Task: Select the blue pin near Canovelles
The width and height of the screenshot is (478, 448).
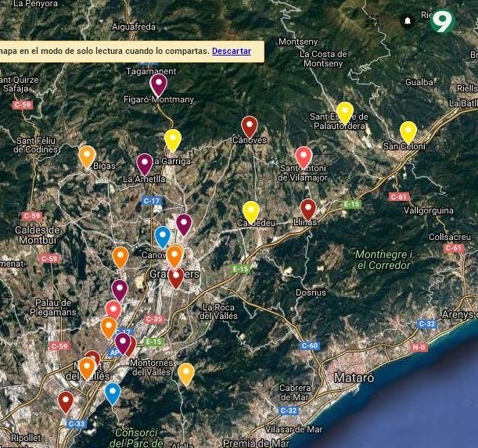Action: pyautogui.click(x=163, y=235)
